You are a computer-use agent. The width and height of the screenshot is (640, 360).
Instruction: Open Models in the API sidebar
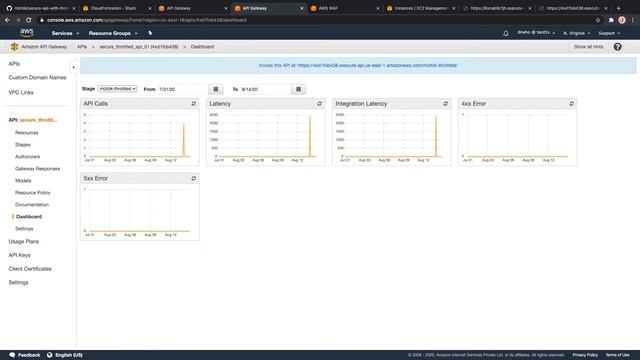pyautogui.click(x=23, y=180)
